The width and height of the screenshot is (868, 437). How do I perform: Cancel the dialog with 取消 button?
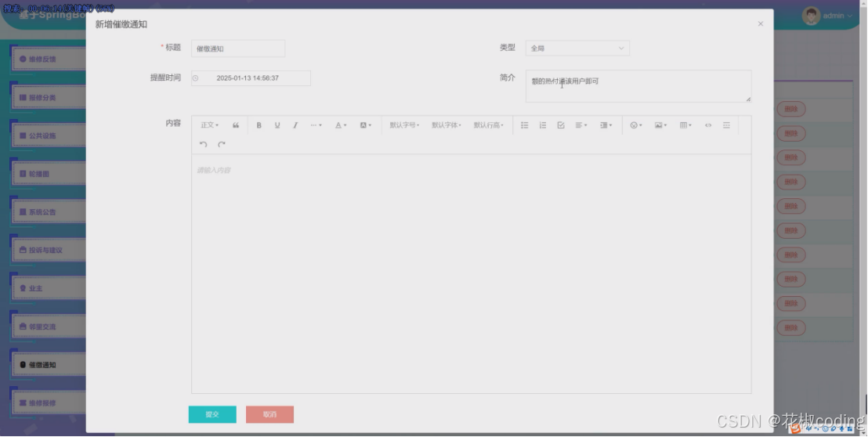(x=269, y=414)
